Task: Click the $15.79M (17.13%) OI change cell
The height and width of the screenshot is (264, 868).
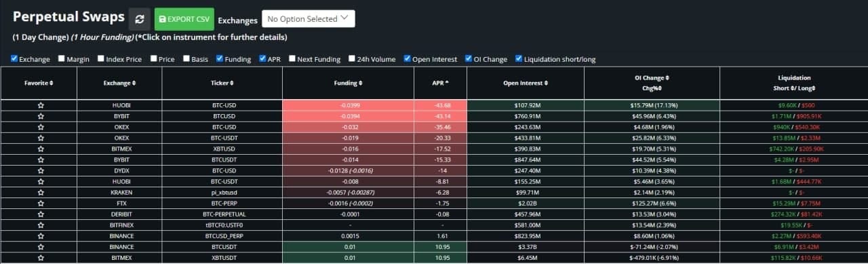Action: pos(652,106)
